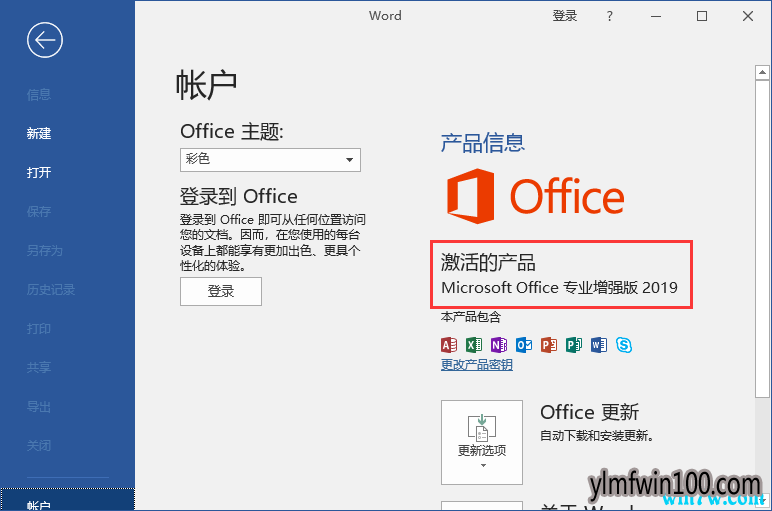Open the 更改产品密钥 link
This screenshot has width=772, height=511.
[x=477, y=365]
